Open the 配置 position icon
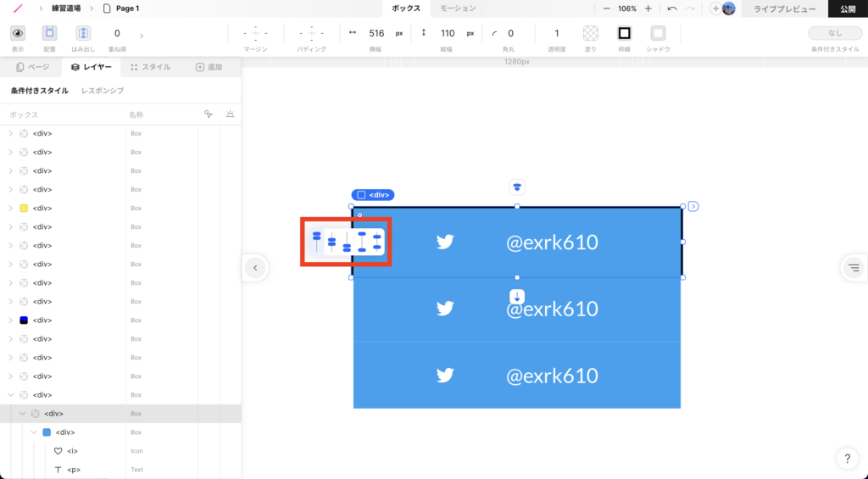This screenshot has width=868, height=479. (x=50, y=33)
